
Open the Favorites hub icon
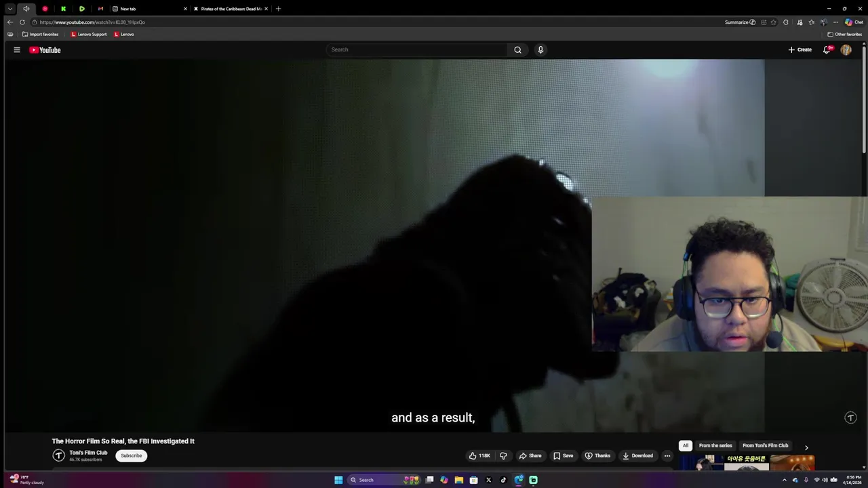811,22
